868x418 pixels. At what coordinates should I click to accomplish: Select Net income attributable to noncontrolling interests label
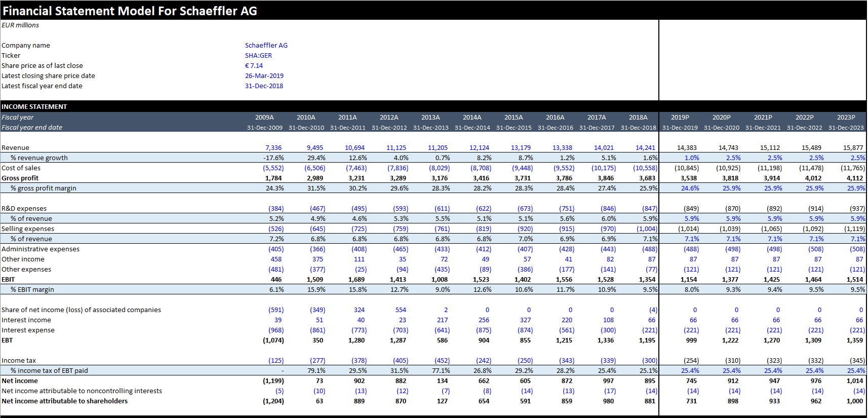coord(82,391)
